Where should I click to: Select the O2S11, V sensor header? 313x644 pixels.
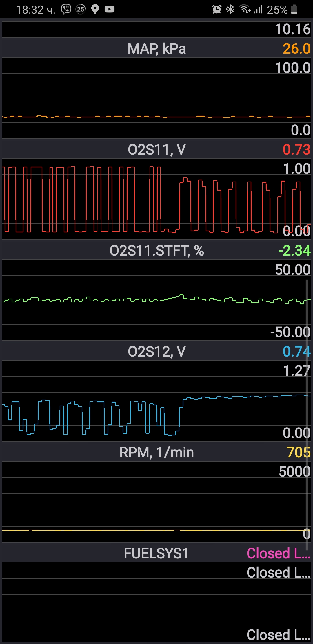(156, 150)
